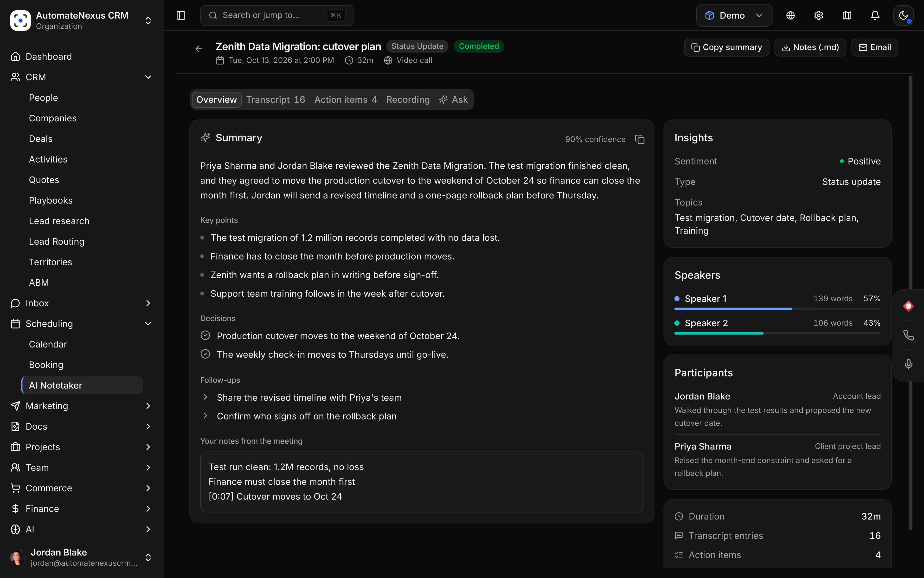924x578 pixels.
Task: Open Lead Routing in the sidebar
Action: tap(57, 242)
